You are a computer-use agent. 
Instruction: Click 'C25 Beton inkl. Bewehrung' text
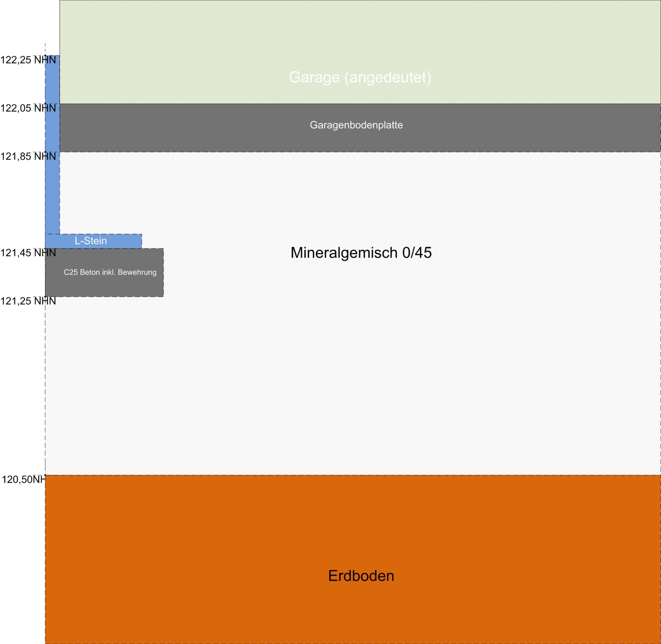[110, 272]
